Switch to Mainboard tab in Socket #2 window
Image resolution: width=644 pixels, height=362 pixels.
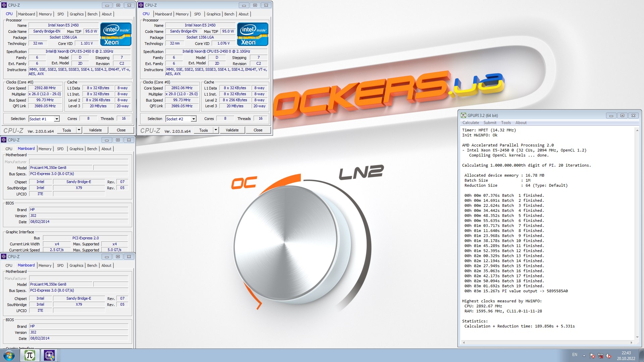pos(163,14)
